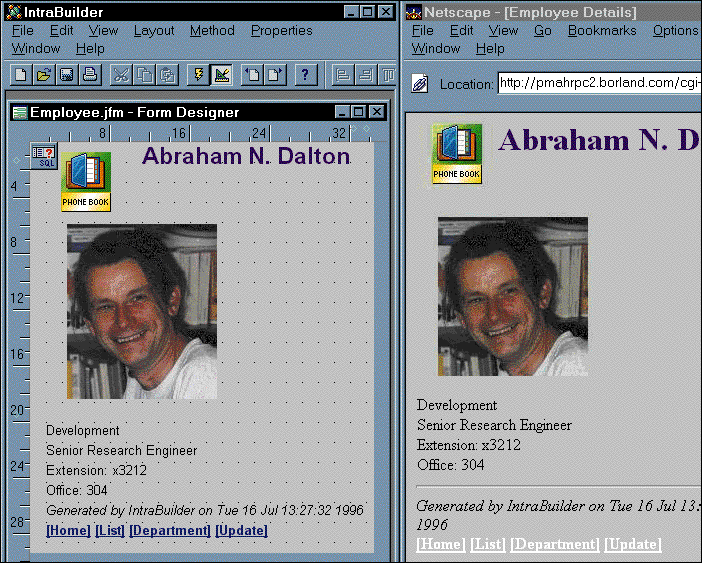This screenshot has width=702, height=563.
Task: Click the Cut scissors toolbar icon
Action: [x=121, y=75]
